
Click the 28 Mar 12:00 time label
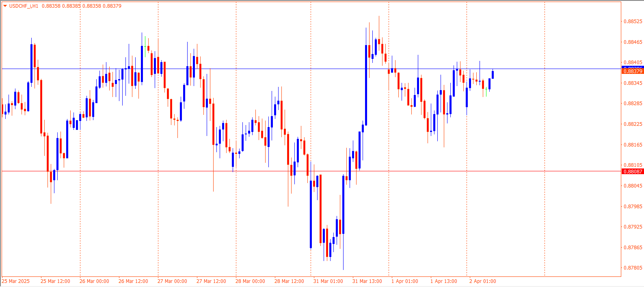(289, 281)
